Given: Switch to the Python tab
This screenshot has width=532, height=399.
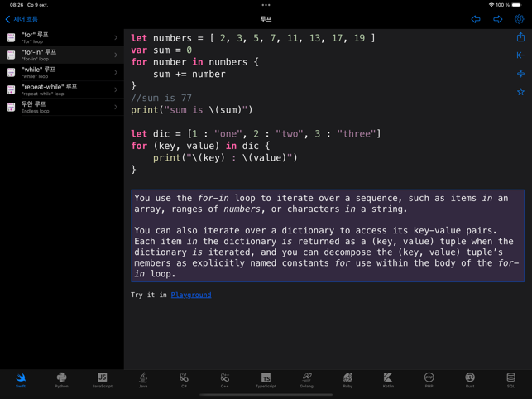Looking at the screenshot, I should [x=61, y=380].
